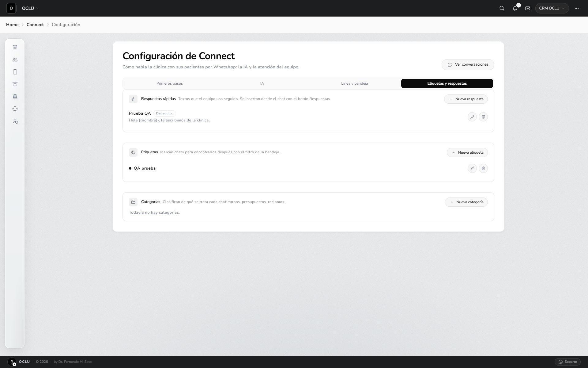Open the clipboard icon in sidebar
This screenshot has width=588, height=368.
click(x=15, y=72)
